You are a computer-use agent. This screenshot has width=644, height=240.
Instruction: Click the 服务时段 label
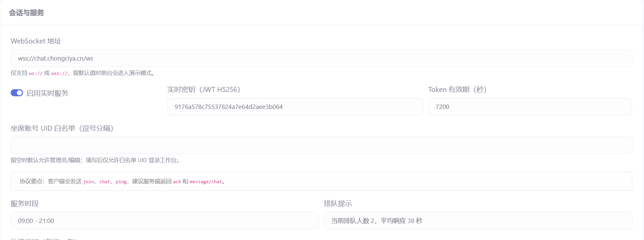(x=25, y=204)
